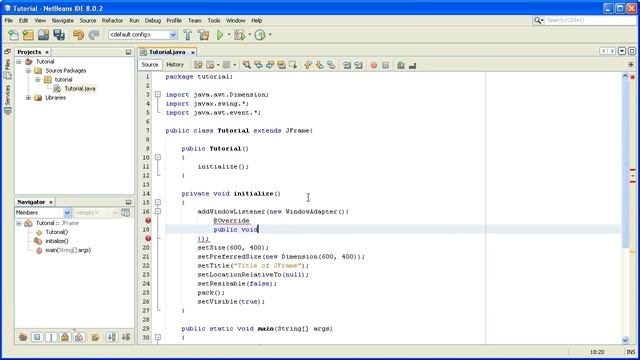Switch to the Source view button
Image resolution: width=640 pixels, height=360 pixels.
[x=150, y=65]
